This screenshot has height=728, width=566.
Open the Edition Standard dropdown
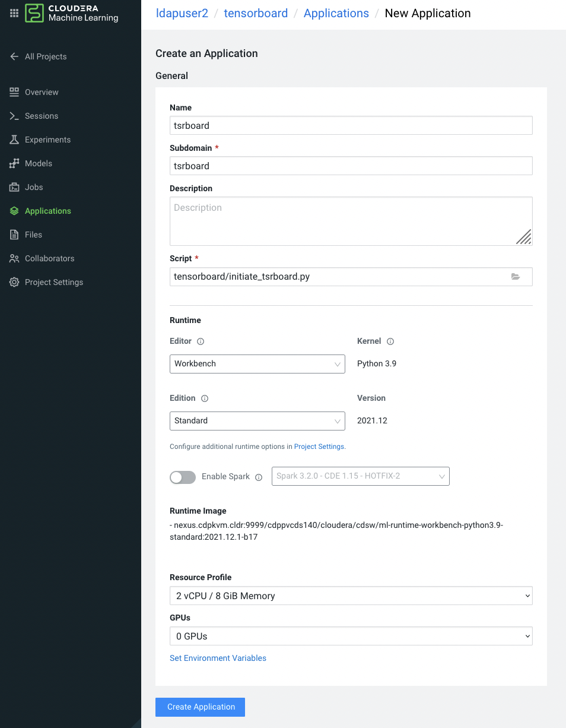pyautogui.click(x=257, y=420)
